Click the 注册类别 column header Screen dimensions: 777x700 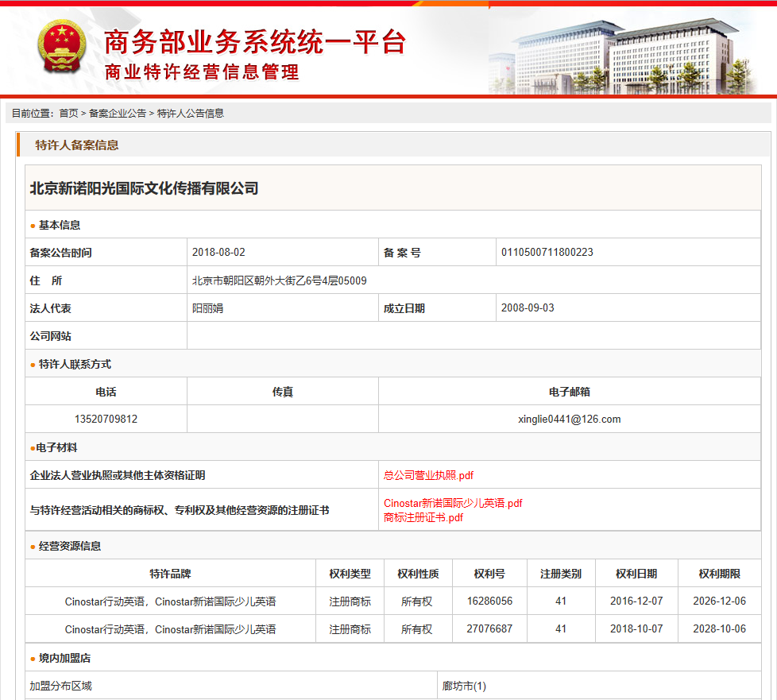[x=561, y=574]
